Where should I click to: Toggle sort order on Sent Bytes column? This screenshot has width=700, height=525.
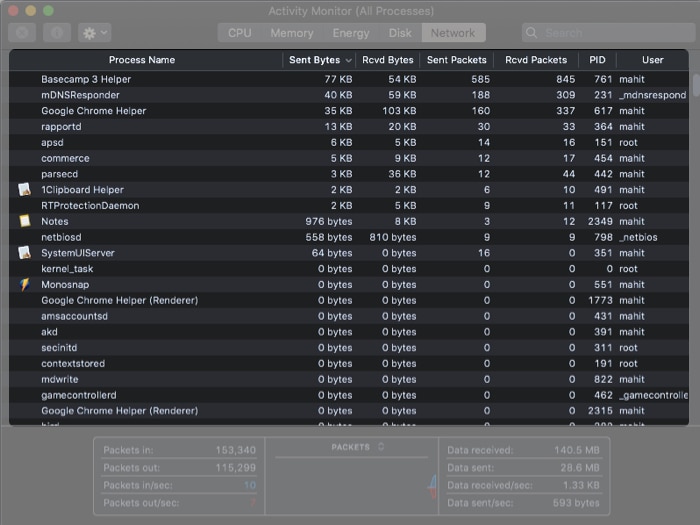coord(320,60)
